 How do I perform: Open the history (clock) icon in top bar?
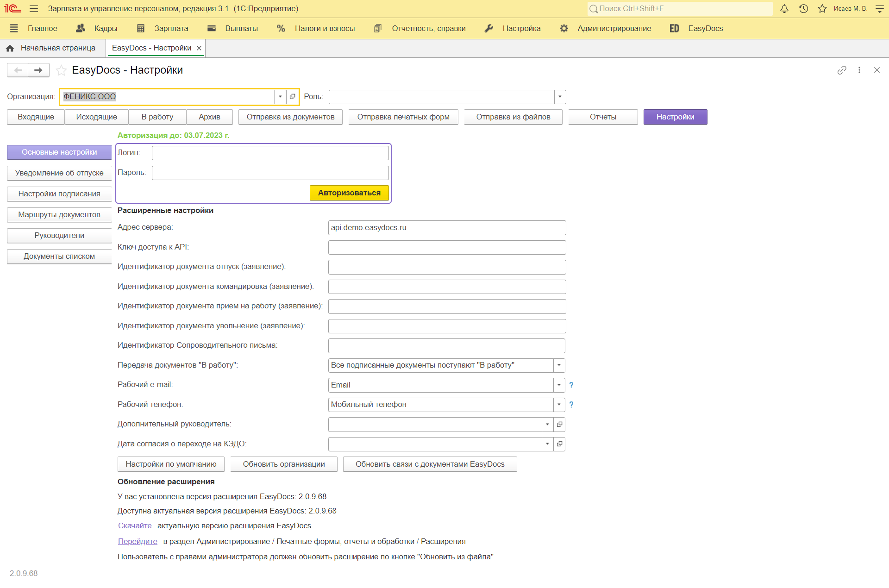tap(804, 8)
